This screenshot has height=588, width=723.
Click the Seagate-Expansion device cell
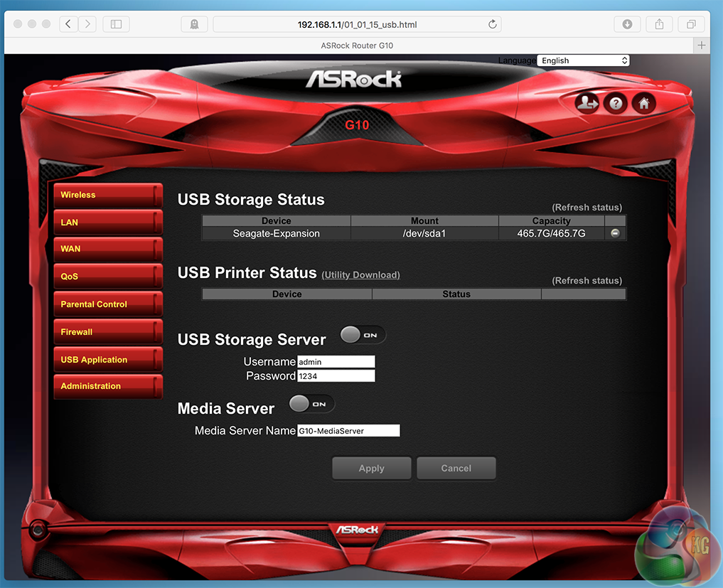point(277,233)
